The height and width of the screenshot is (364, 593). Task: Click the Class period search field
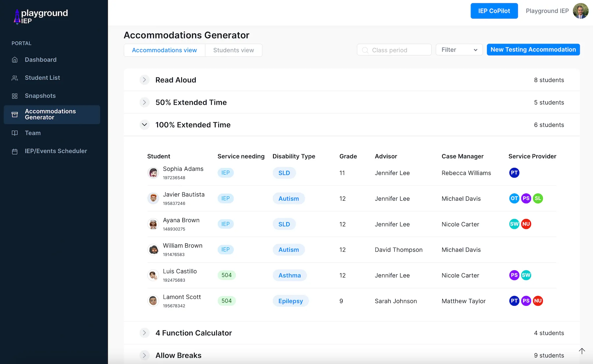(394, 50)
